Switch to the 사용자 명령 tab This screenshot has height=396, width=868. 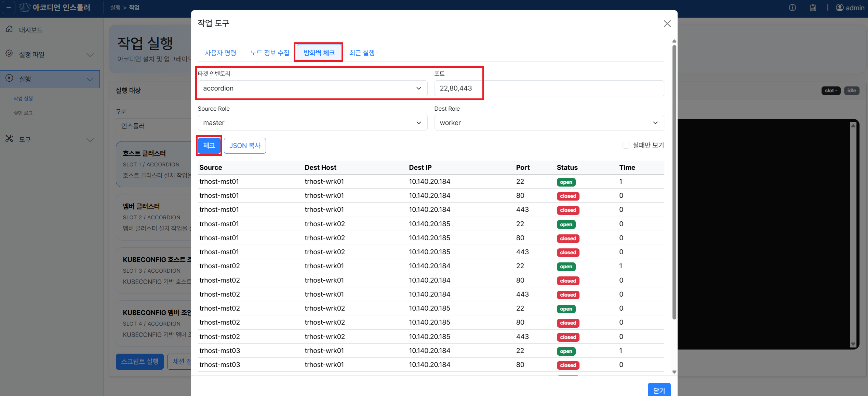point(221,53)
